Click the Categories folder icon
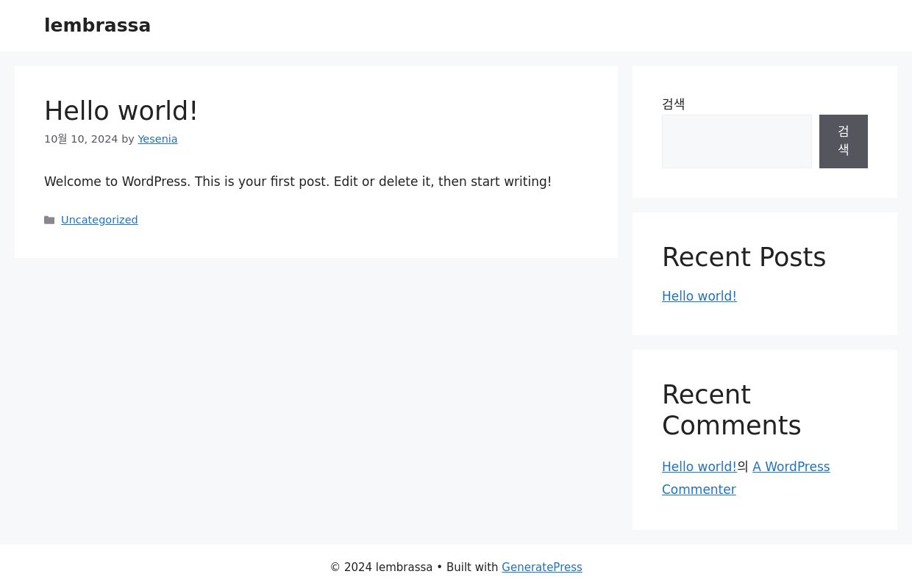The width and height of the screenshot is (912, 588). [x=50, y=220]
